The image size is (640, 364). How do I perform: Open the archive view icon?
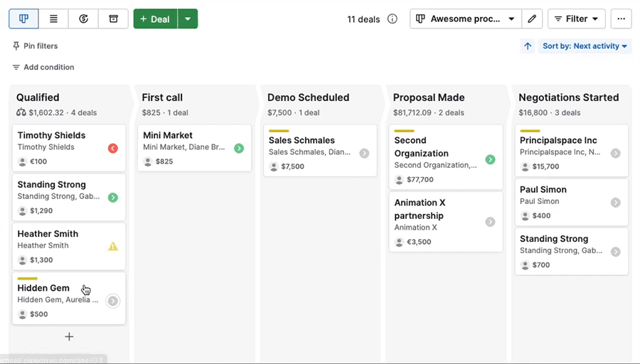113,19
